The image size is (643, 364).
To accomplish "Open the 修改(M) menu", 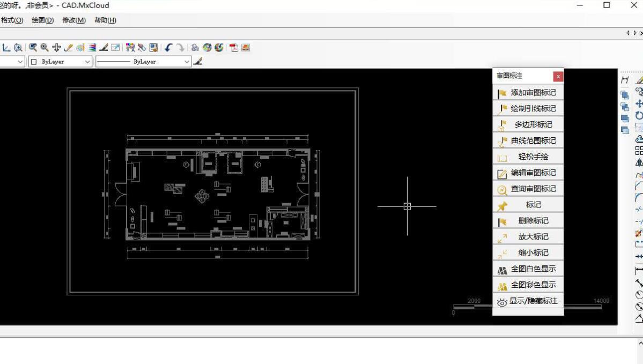I will click(x=73, y=20).
